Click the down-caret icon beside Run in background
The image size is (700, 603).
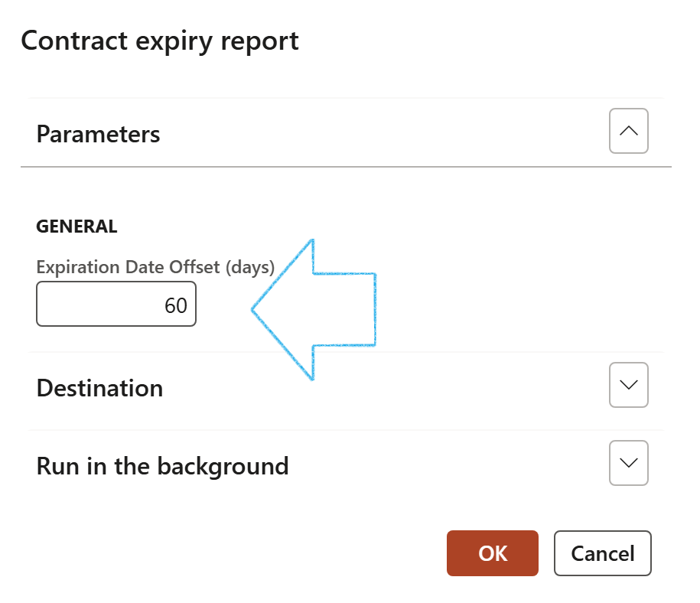[628, 463]
